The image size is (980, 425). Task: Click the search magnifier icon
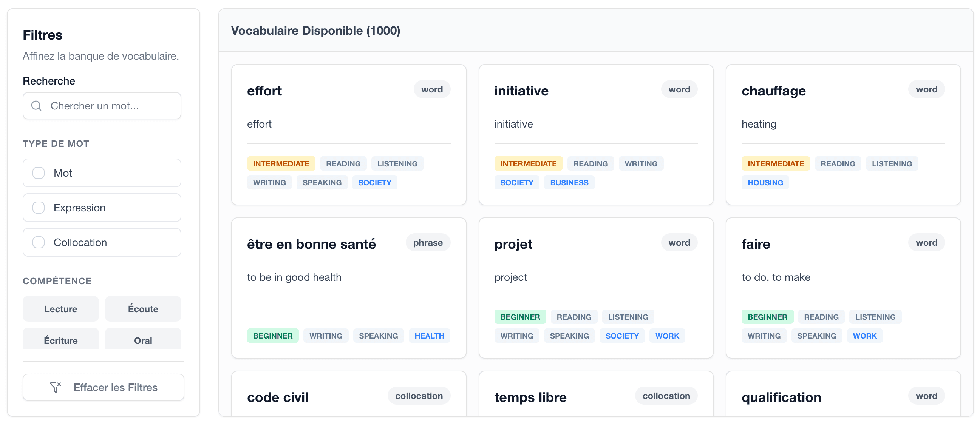tap(36, 106)
